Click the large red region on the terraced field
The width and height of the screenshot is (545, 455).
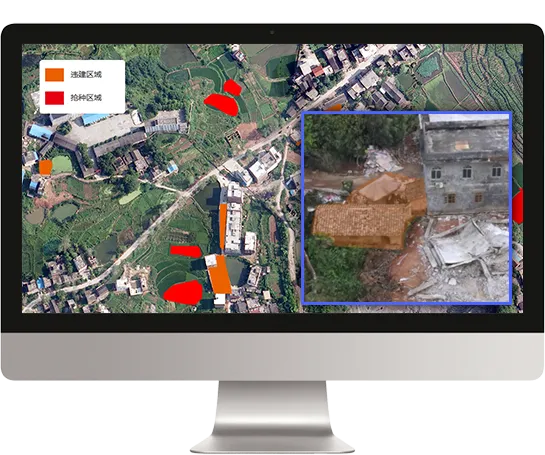tap(183, 292)
